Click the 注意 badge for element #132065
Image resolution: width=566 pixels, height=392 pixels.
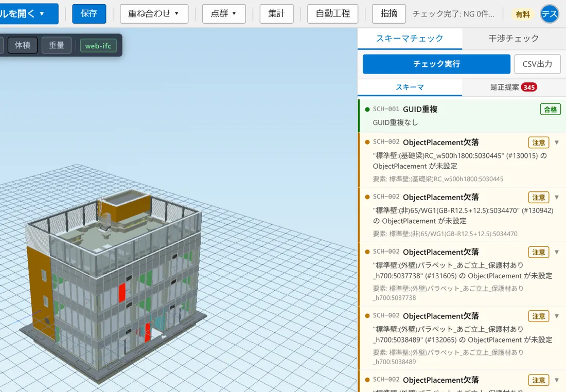coord(539,316)
